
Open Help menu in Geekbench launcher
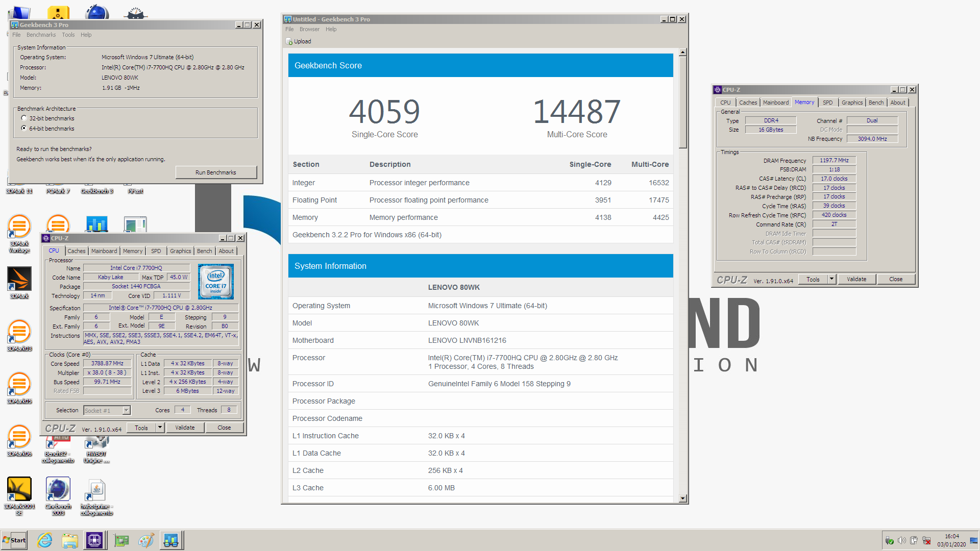pos(86,35)
